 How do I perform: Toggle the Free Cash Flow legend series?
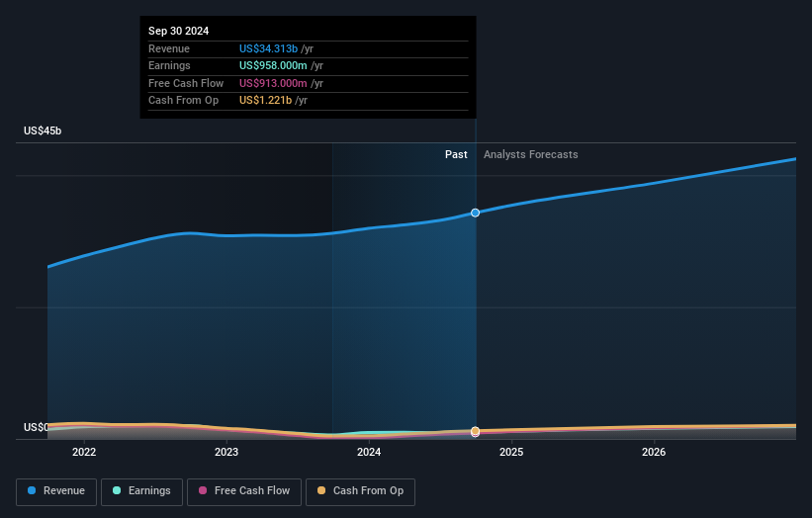click(244, 491)
